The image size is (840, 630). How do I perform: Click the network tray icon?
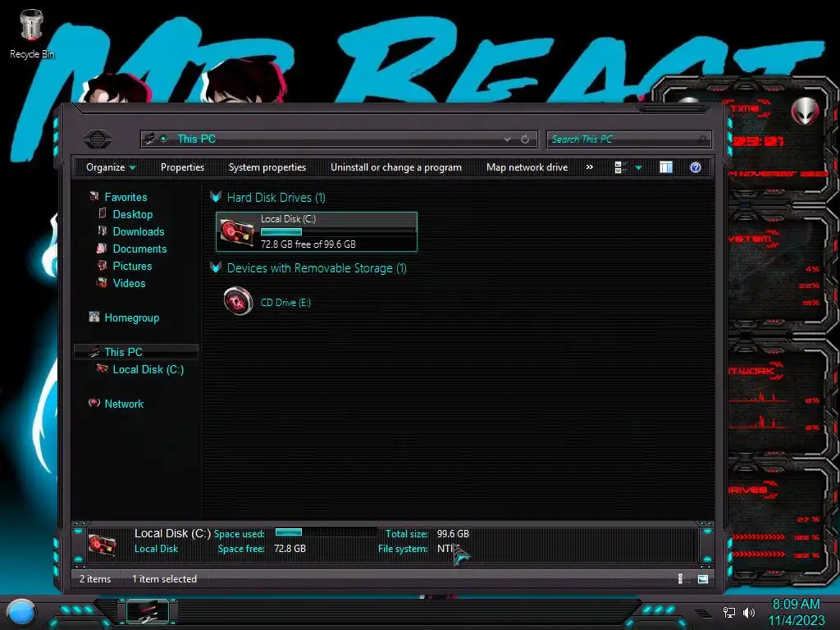728,612
